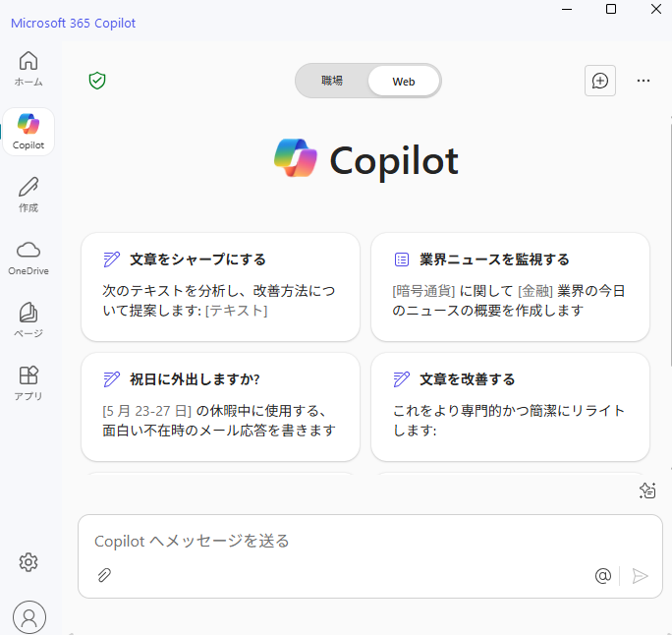Select the 文章を改善する prompt card
The height and width of the screenshot is (635, 672).
tap(510, 407)
